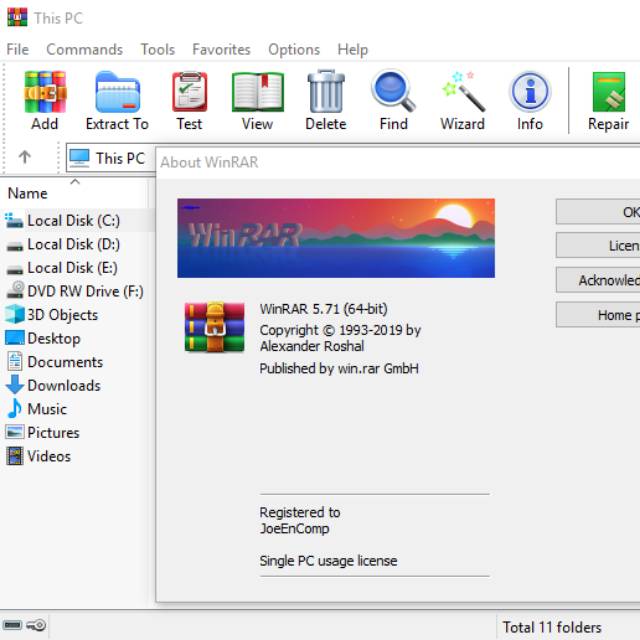Click the This PC monitor icon in the address bar
Screen dimensions: 640x640
pos(79,158)
